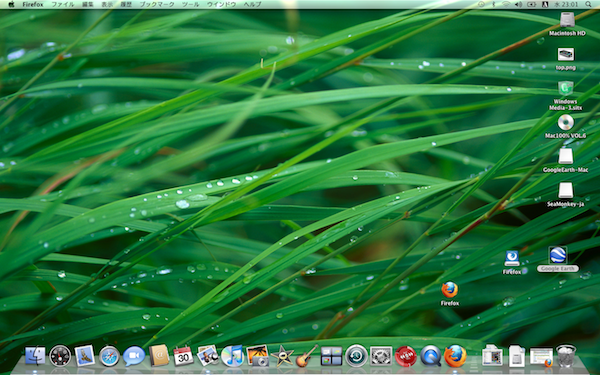The width and height of the screenshot is (600, 375).
Task: Launch red WMV player Dock icon
Action: (x=406, y=356)
